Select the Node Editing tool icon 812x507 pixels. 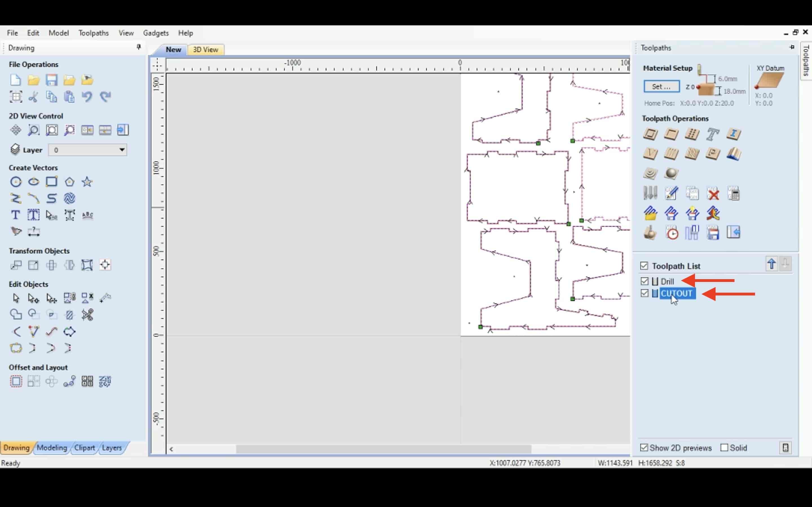click(x=33, y=298)
